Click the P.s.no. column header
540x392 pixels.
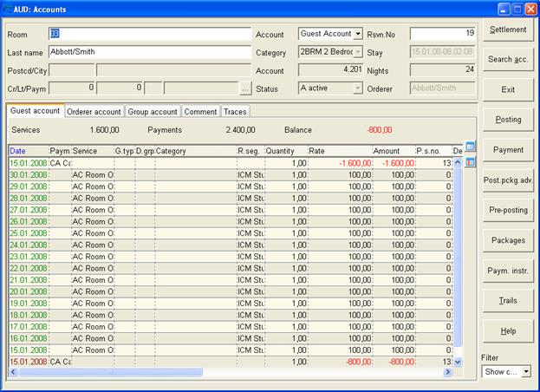(433, 151)
